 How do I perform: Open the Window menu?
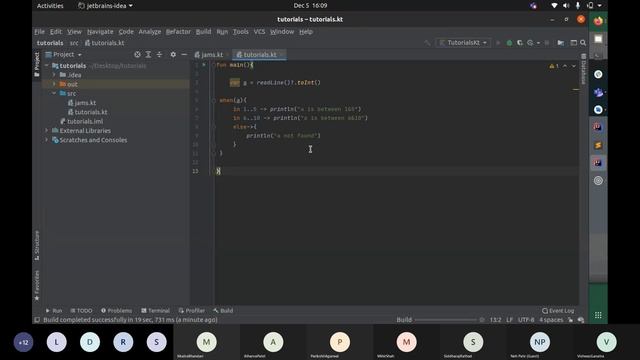pos(282,31)
